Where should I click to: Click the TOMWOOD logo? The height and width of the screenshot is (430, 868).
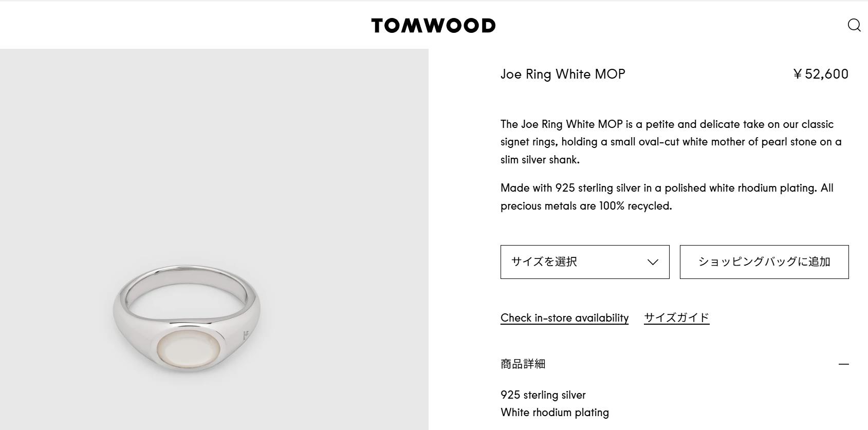point(433,26)
